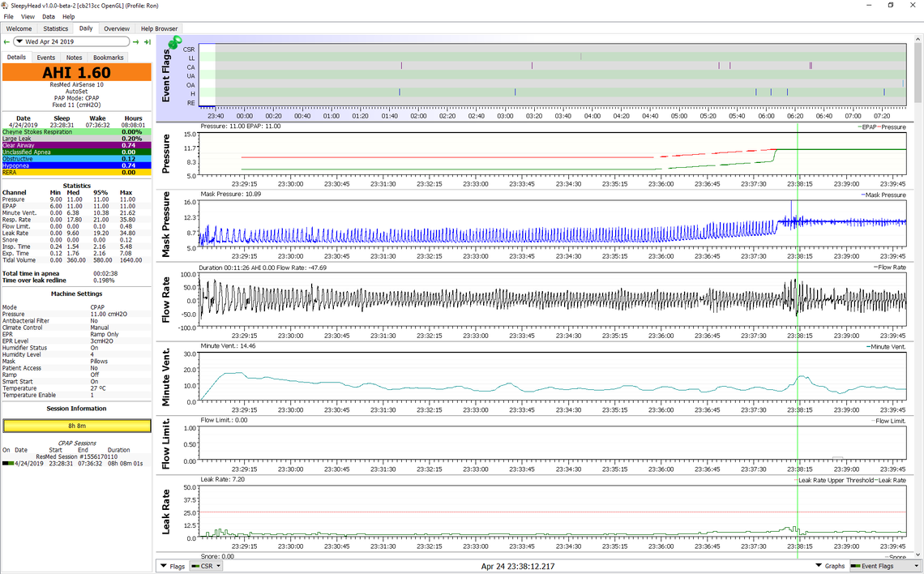
Task: Click the Mask Pressure graph title label
Action: click(165, 225)
